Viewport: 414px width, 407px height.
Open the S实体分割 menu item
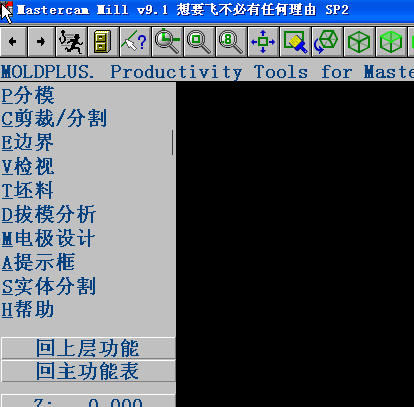(x=49, y=286)
